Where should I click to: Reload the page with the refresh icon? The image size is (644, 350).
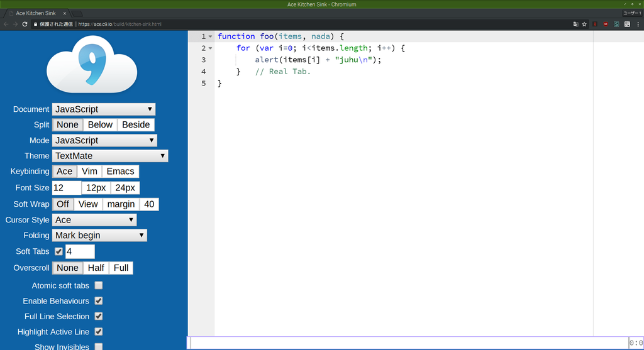pos(25,25)
